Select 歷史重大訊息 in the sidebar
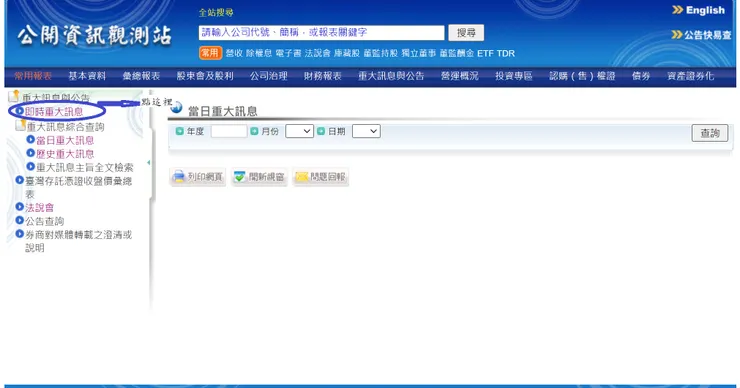 (x=65, y=154)
